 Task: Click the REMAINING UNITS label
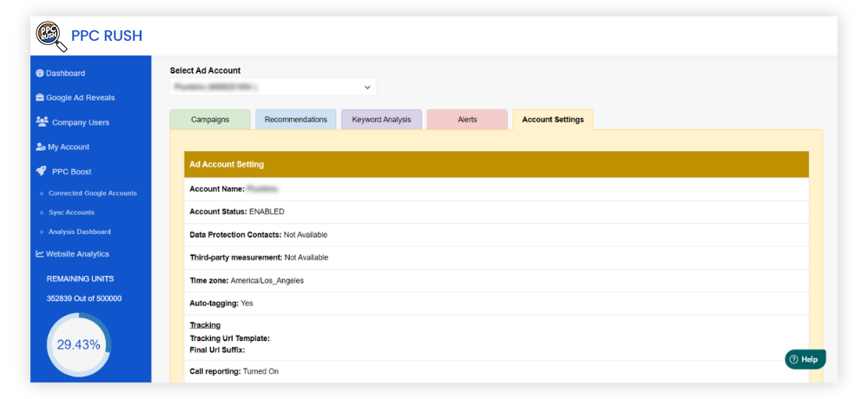tap(80, 279)
